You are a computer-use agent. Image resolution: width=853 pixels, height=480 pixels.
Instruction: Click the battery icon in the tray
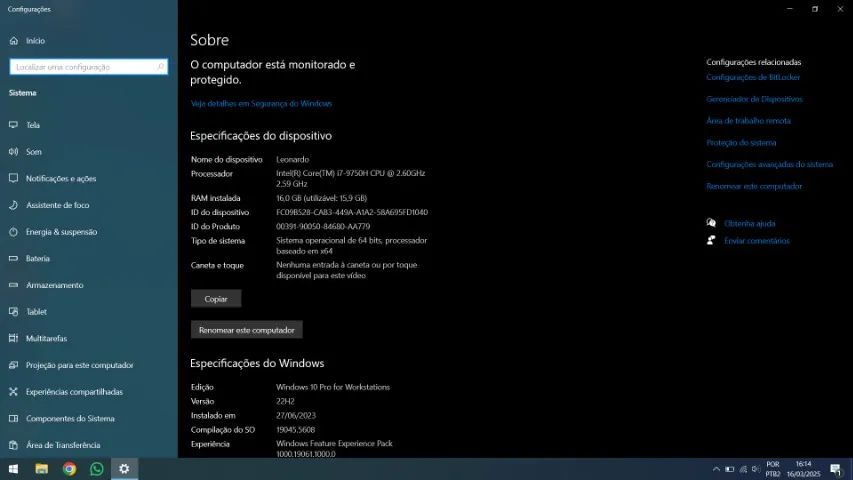pos(730,469)
